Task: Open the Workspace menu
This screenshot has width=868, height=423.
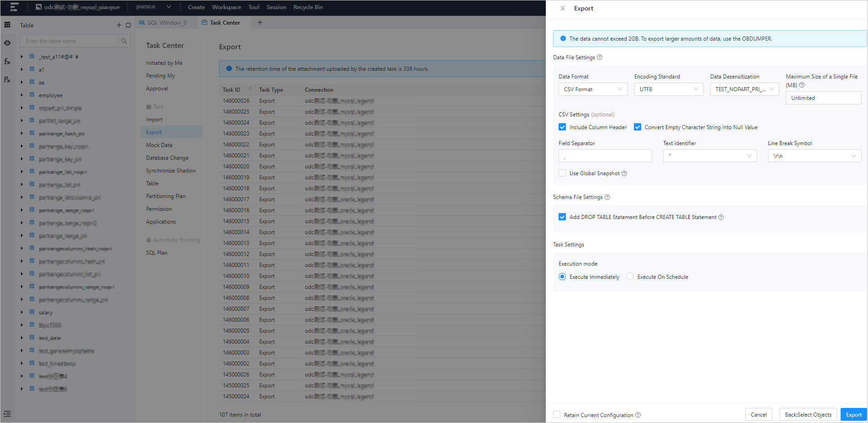Action: [x=226, y=7]
